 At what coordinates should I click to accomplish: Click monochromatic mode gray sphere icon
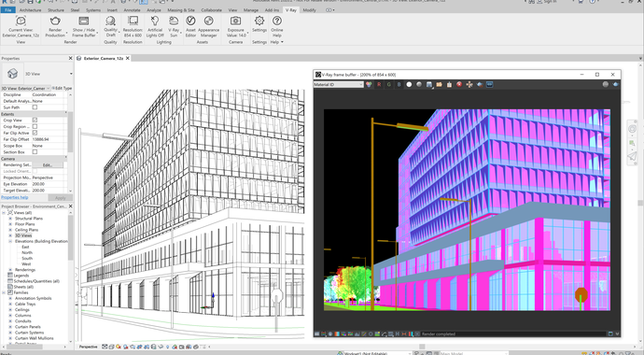pos(419,84)
